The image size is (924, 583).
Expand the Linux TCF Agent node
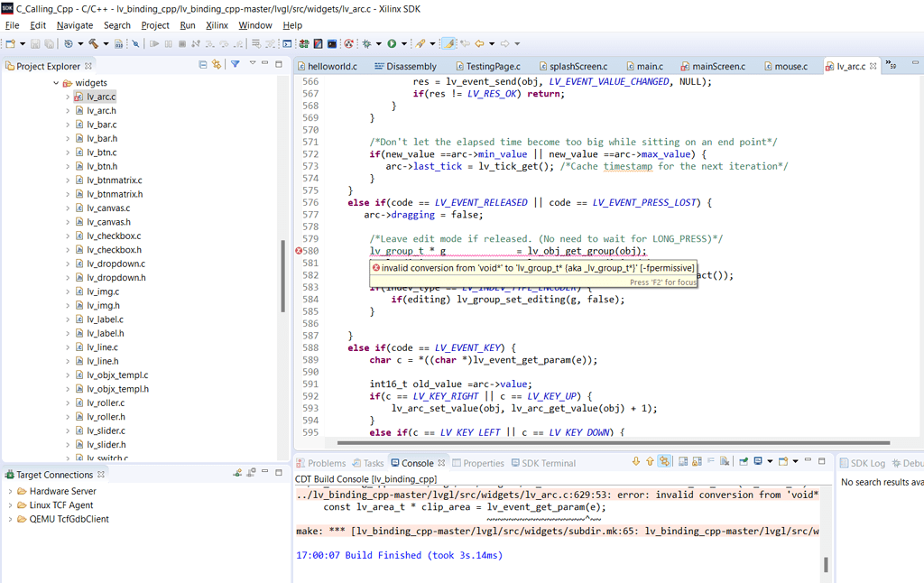click(10, 505)
